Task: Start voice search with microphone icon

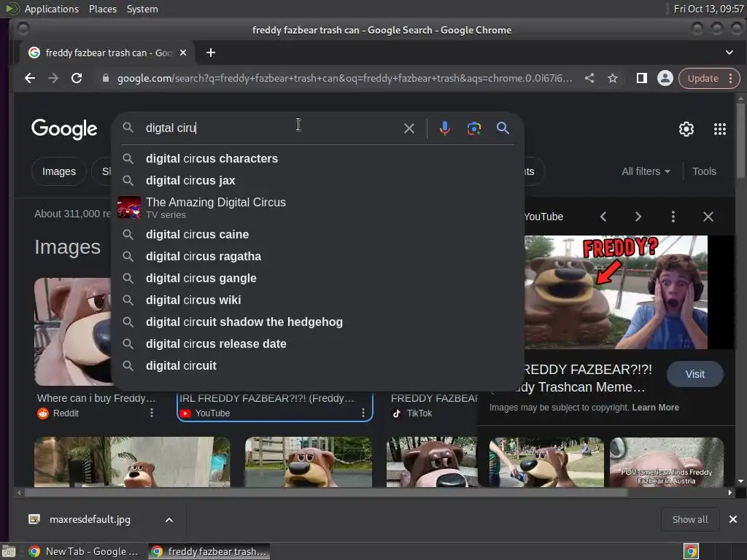Action: 444,128
